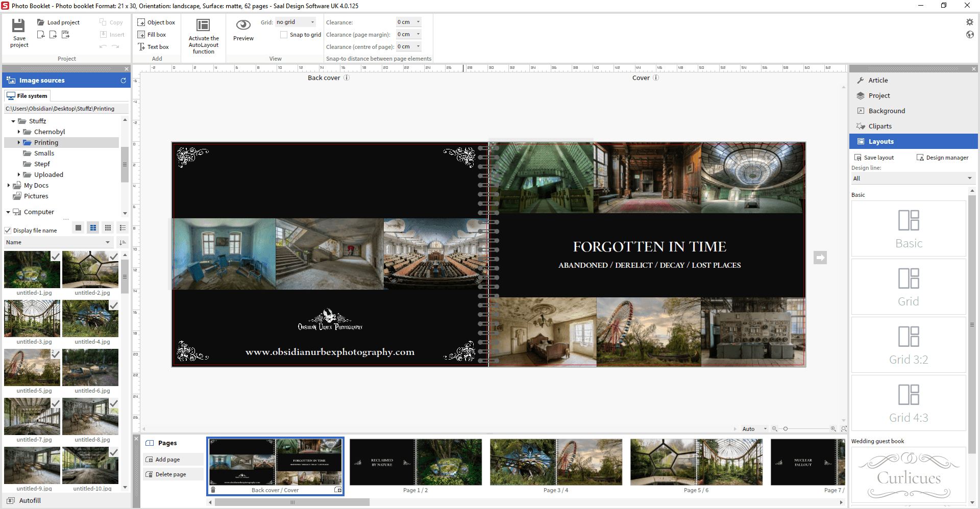Select the Fill box tool
980x509 pixels.
point(152,34)
